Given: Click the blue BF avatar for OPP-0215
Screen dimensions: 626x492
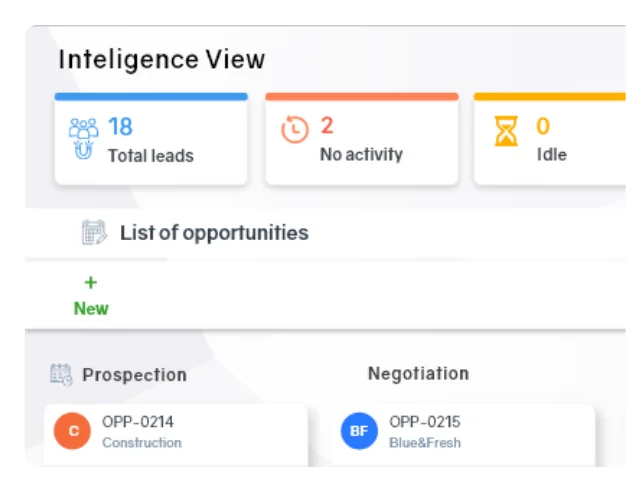Looking at the screenshot, I should tap(360, 432).
